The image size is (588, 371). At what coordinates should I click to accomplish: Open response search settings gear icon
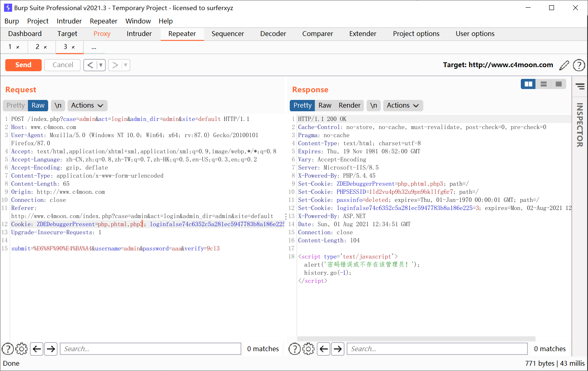308,349
